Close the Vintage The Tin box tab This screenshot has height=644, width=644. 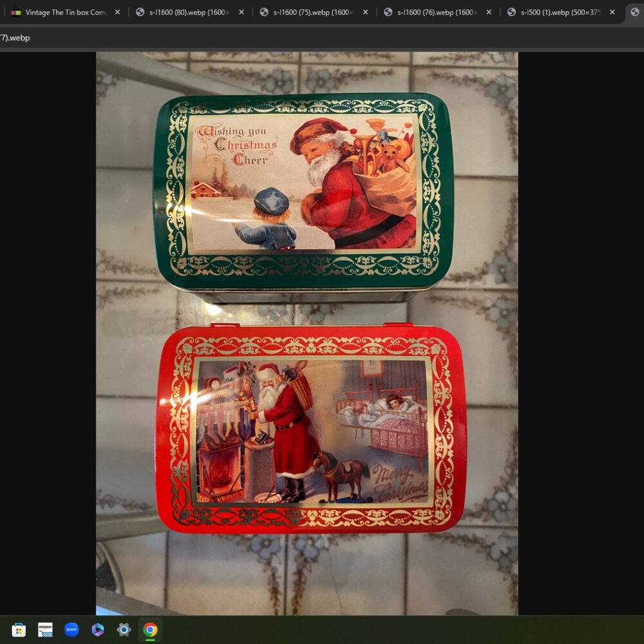pos(117,12)
